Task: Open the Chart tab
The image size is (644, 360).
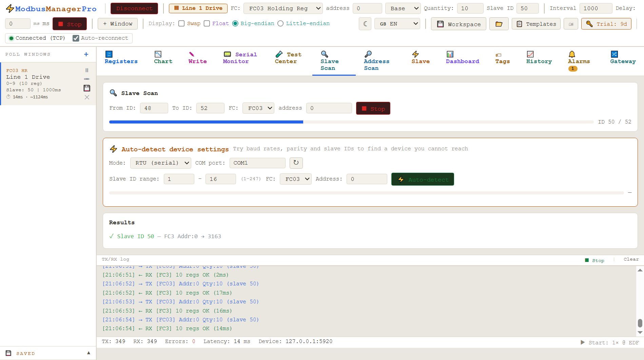Action: pyautogui.click(x=163, y=58)
